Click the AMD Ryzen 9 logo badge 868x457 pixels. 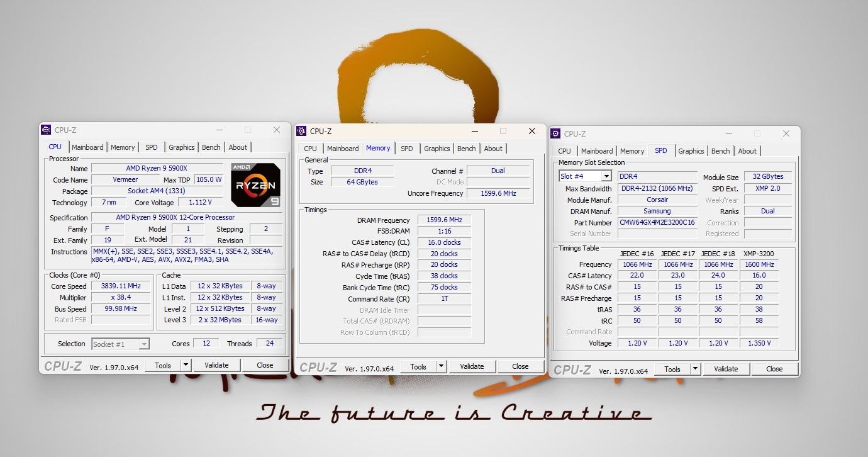point(255,185)
